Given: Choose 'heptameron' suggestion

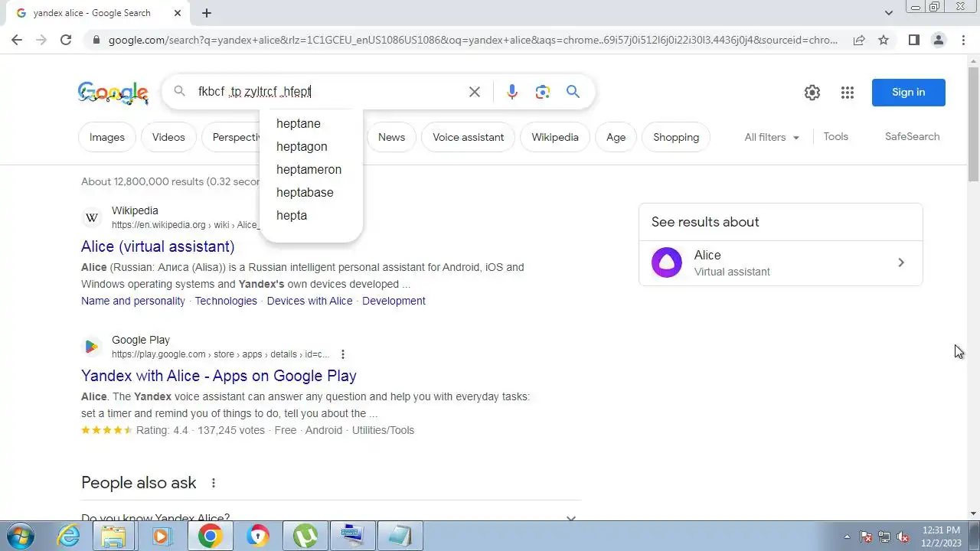Looking at the screenshot, I should [309, 169].
